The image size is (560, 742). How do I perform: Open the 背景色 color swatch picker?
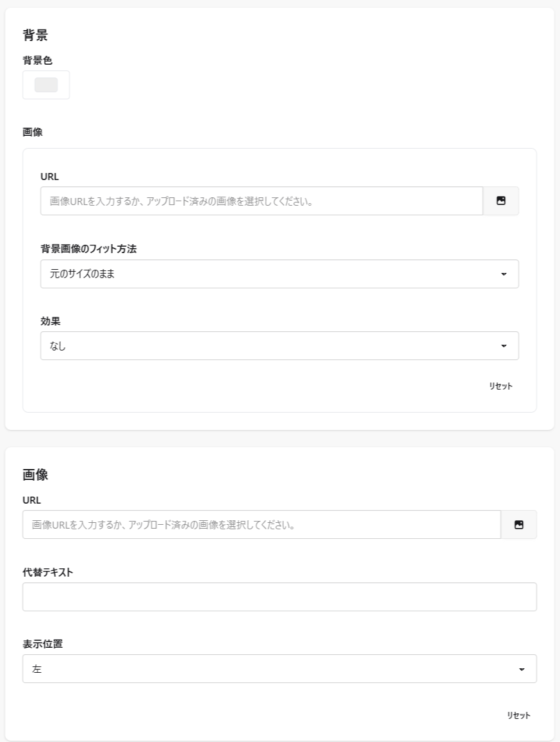point(46,85)
